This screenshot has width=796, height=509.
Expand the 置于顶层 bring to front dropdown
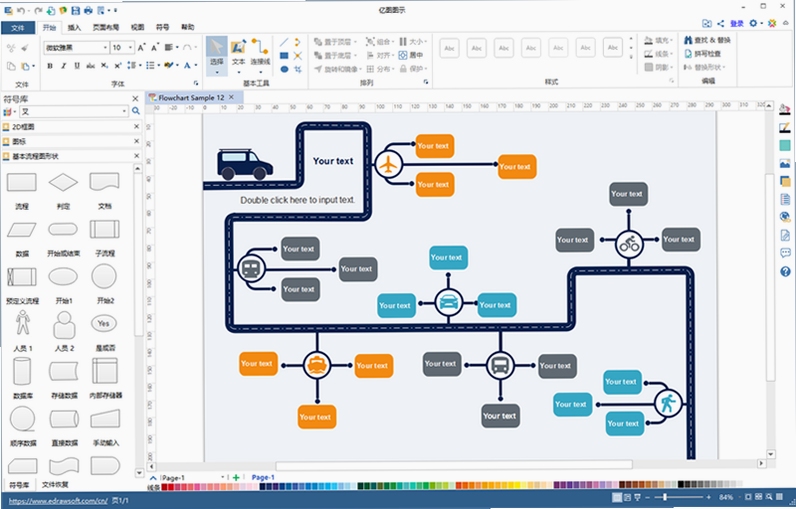[x=355, y=42]
